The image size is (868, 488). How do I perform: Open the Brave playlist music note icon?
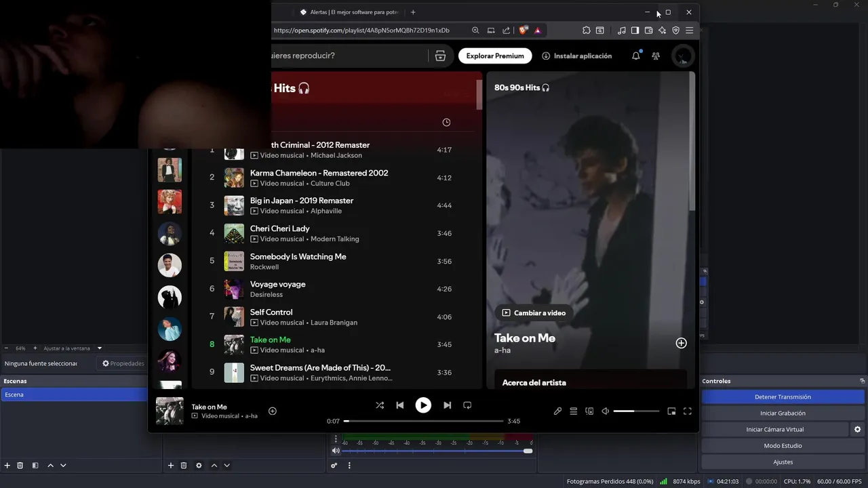621,30
